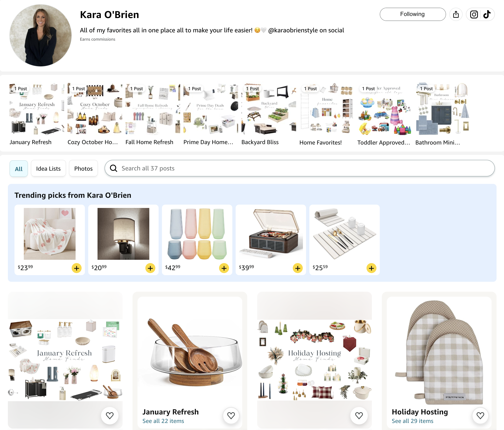
Task: Open the Cozy October Home post thumbnail
Action: [95, 109]
